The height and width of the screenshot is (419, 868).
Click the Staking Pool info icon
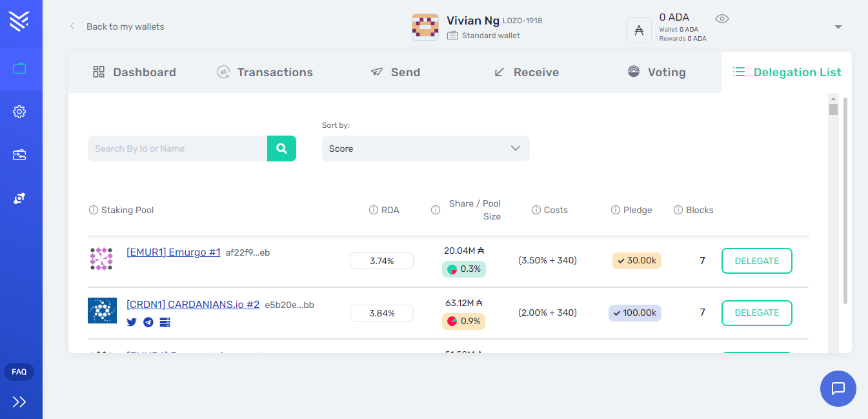pyautogui.click(x=93, y=210)
